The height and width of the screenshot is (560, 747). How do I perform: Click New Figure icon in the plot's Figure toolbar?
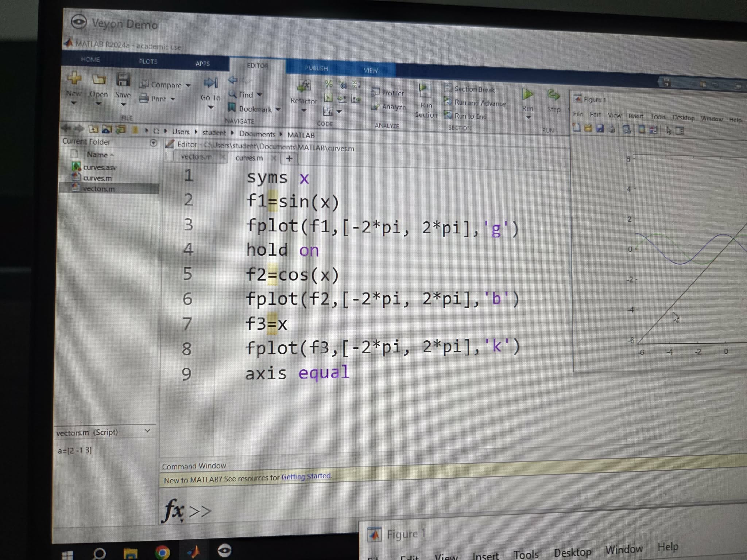point(577,128)
